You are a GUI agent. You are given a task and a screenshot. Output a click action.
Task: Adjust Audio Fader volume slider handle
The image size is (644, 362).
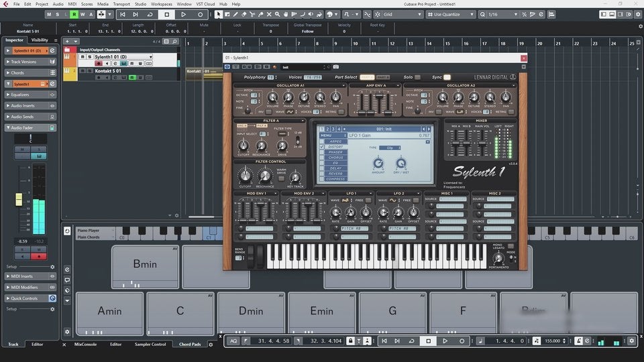pyautogui.click(x=19, y=200)
